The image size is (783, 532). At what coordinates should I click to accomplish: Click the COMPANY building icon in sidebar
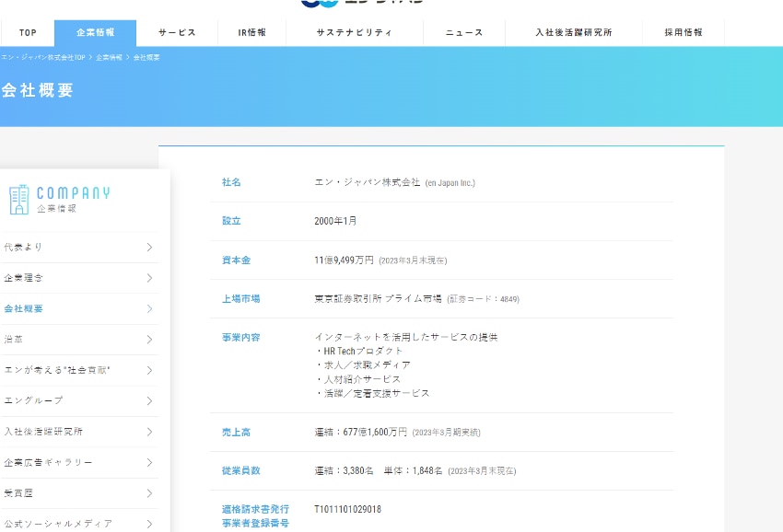[19, 199]
